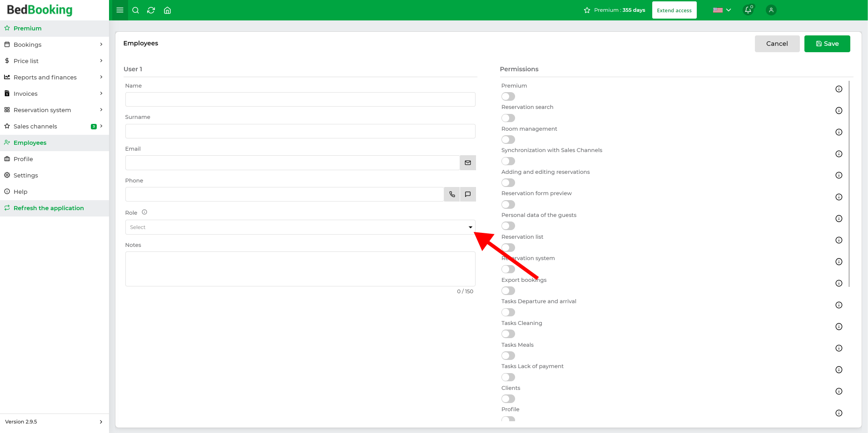Show info for Reservation form preview

point(839,197)
